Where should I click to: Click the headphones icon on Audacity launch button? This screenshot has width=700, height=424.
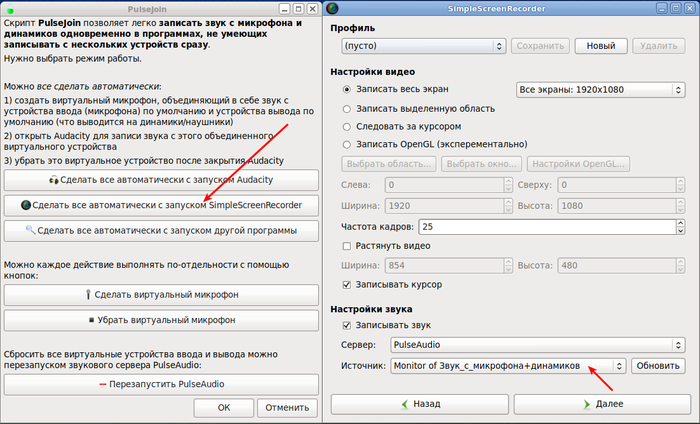(x=54, y=180)
